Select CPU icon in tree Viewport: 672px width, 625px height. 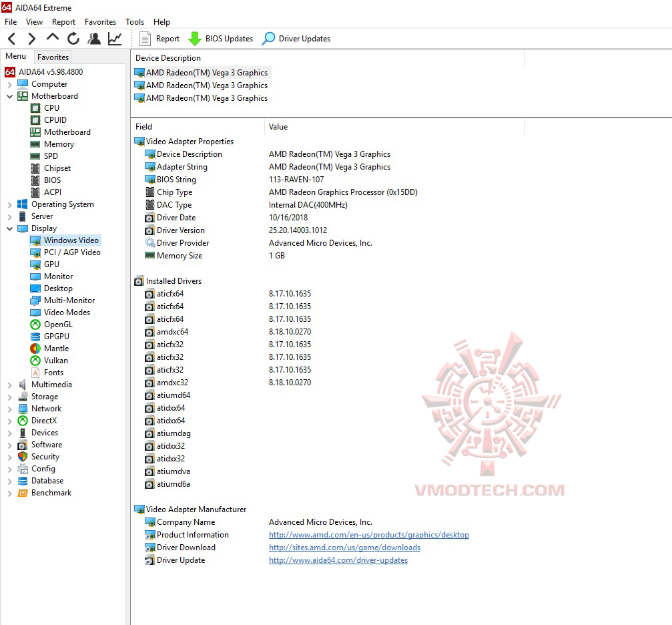tap(35, 108)
